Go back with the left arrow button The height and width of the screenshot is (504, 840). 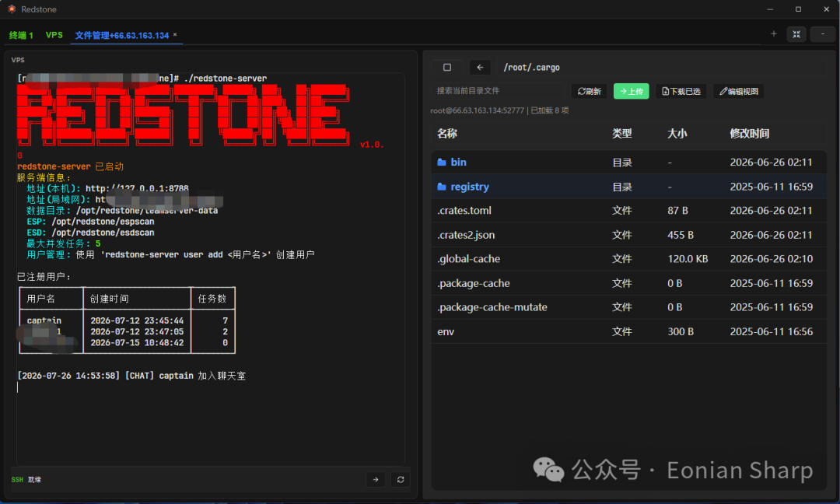(480, 68)
